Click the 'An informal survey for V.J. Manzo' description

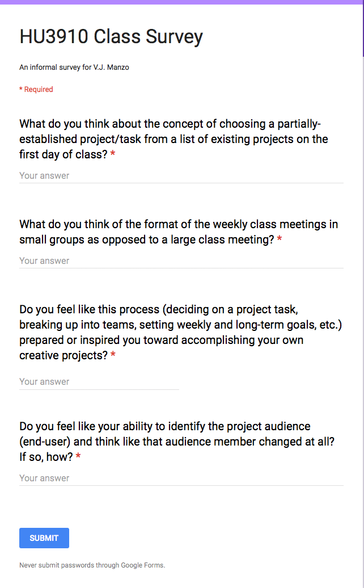tap(74, 68)
